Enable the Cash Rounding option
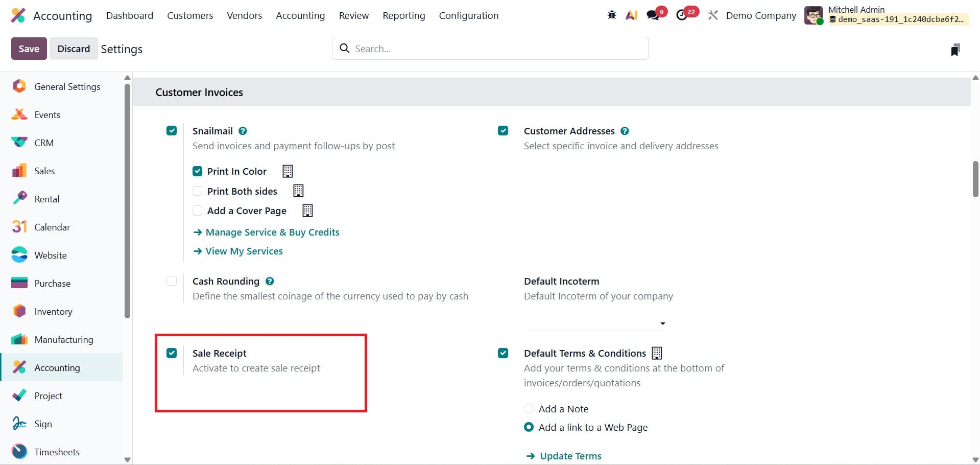 pyautogui.click(x=172, y=281)
